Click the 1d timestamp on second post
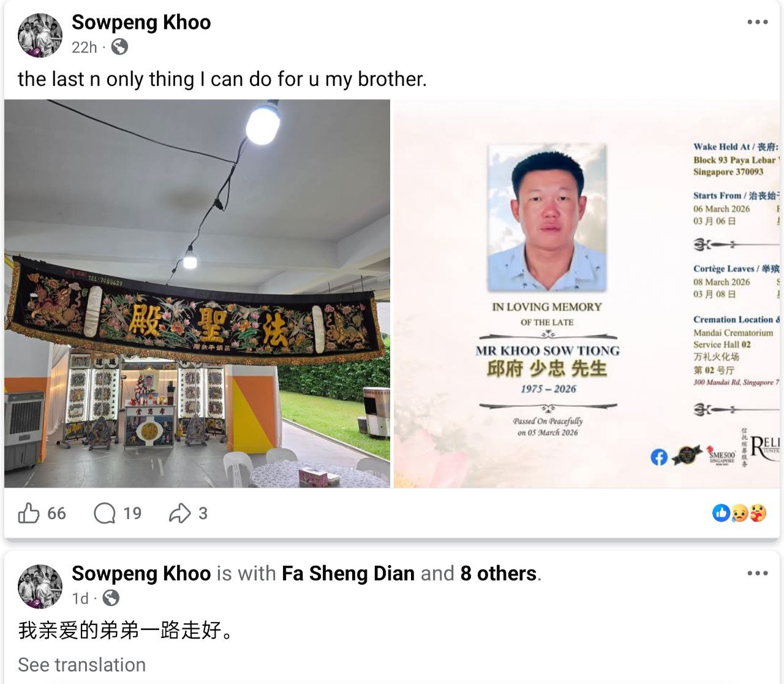 pos(80,598)
